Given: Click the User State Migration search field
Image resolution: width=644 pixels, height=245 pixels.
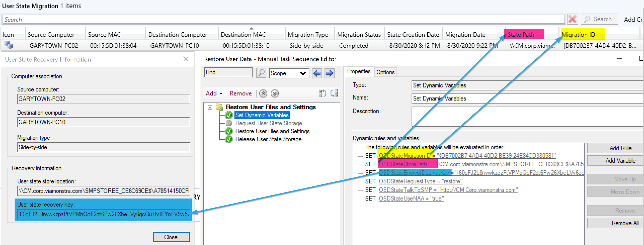Looking at the screenshot, I should click(283, 19).
